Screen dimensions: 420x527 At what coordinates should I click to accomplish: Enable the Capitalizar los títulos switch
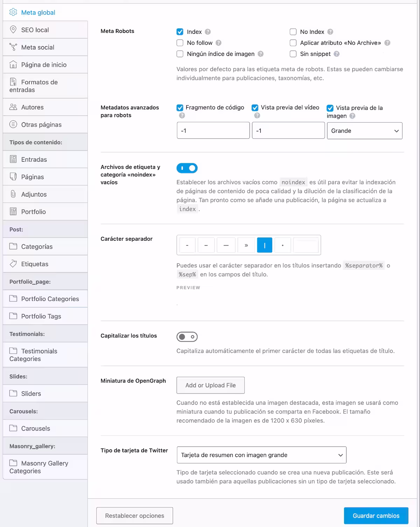[187, 337]
